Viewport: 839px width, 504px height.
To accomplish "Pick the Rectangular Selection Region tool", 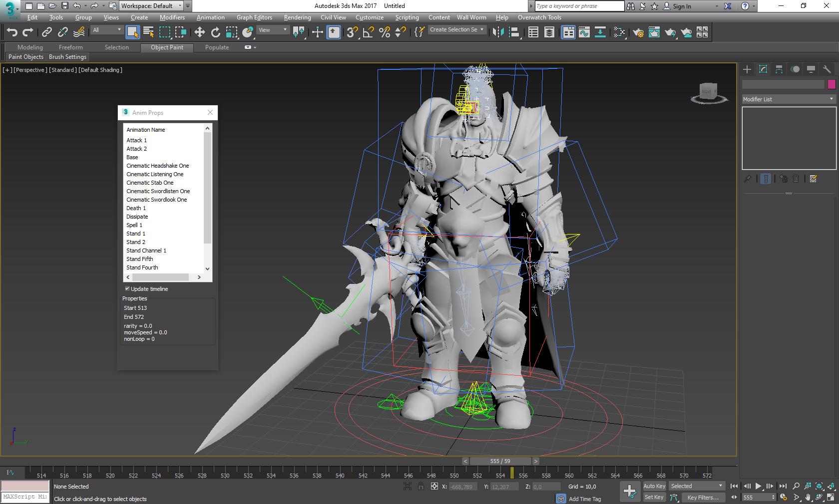I will (x=165, y=32).
